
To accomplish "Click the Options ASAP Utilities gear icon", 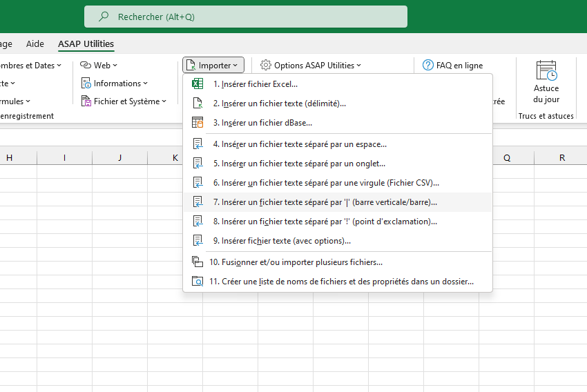I will [265, 65].
